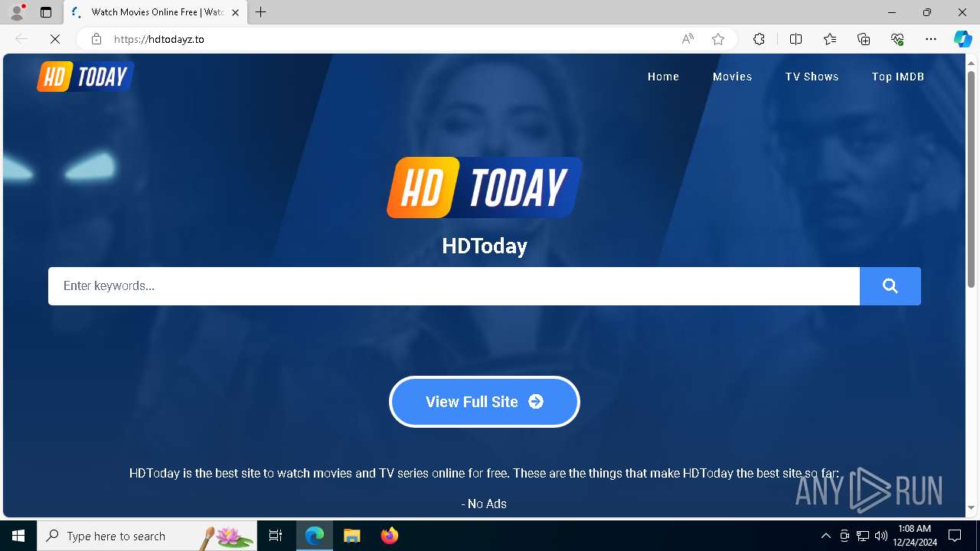Open Collections icon in toolbar

(x=864, y=39)
